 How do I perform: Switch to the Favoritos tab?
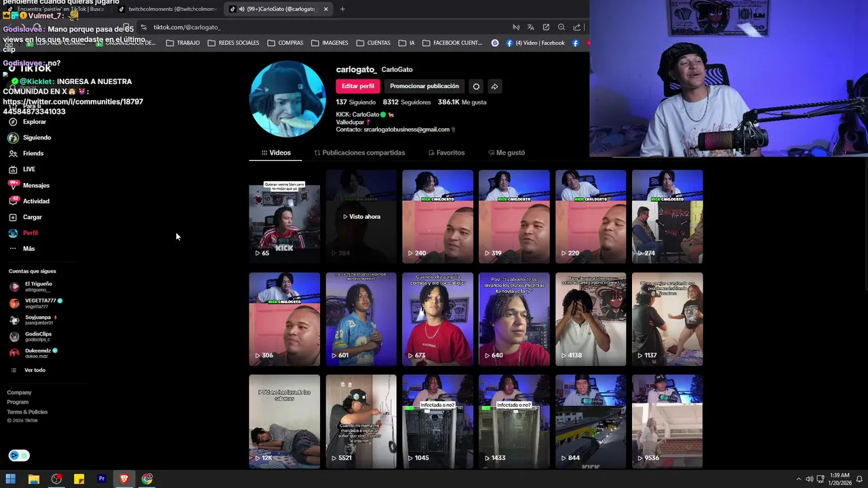tap(446, 152)
